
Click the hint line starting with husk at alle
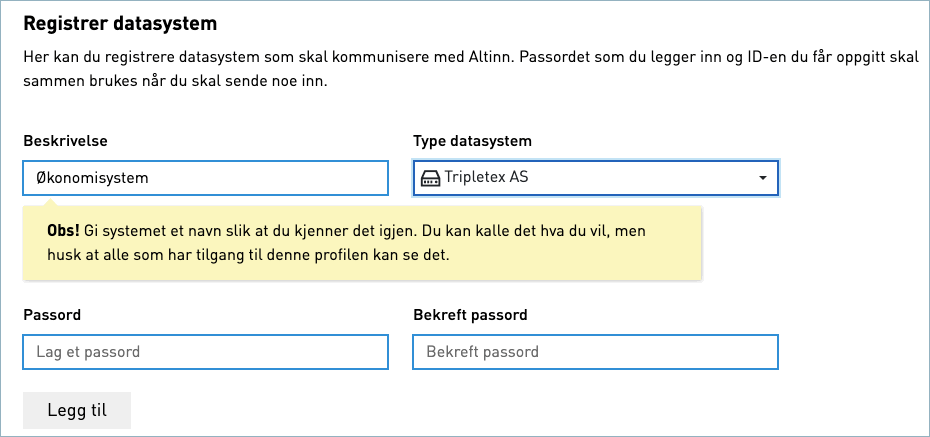click(249, 256)
